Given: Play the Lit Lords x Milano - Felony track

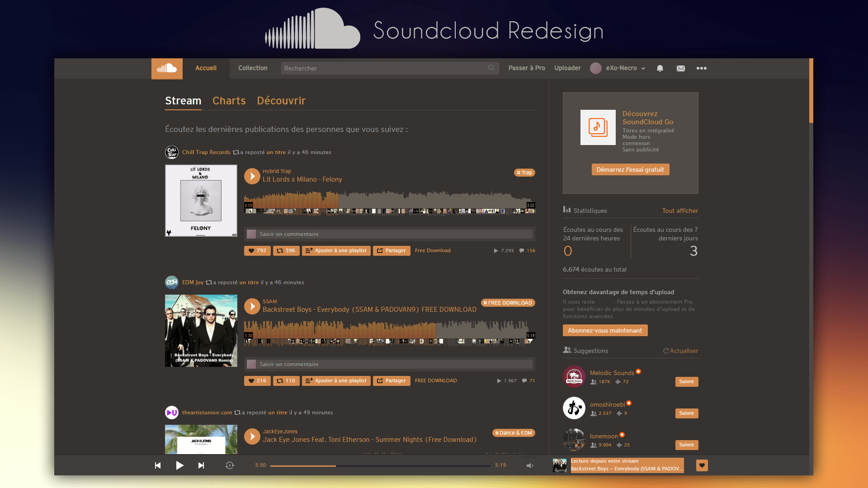Looking at the screenshot, I should tap(252, 176).
